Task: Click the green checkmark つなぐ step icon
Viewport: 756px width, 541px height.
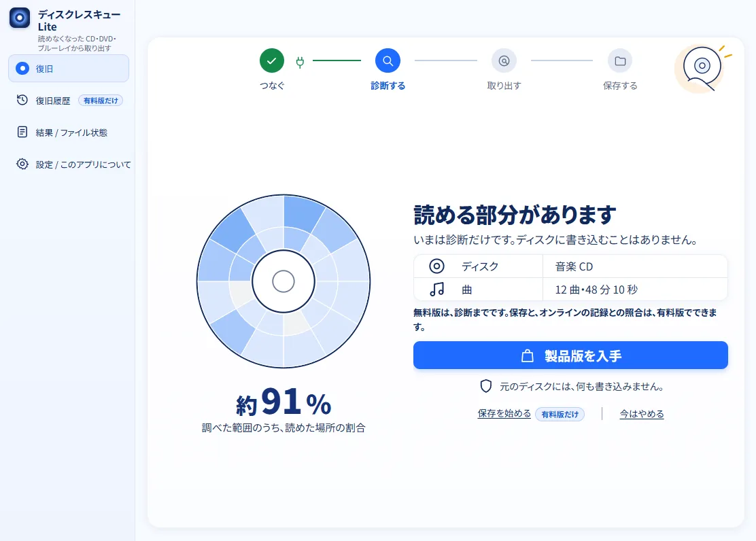Action: tap(272, 60)
